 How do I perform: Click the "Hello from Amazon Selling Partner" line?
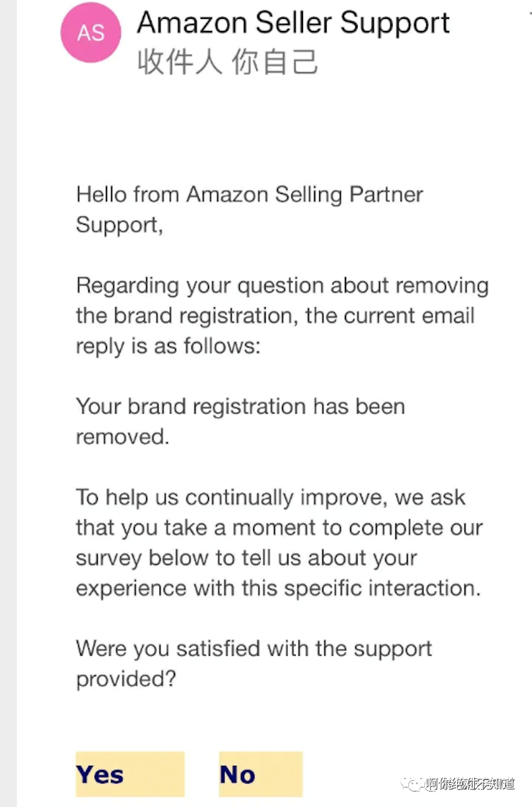pyautogui.click(x=249, y=194)
